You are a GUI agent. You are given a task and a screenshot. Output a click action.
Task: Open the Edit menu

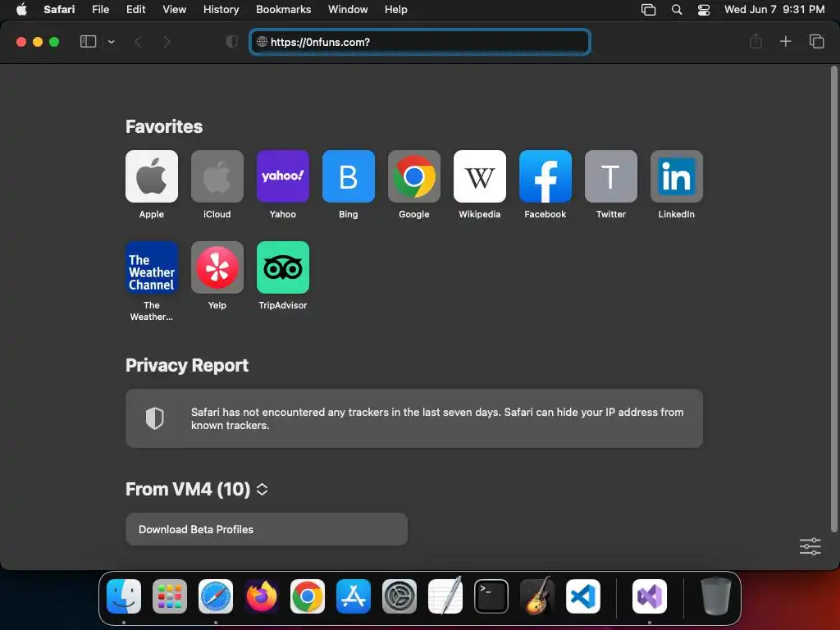pos(135,9)
